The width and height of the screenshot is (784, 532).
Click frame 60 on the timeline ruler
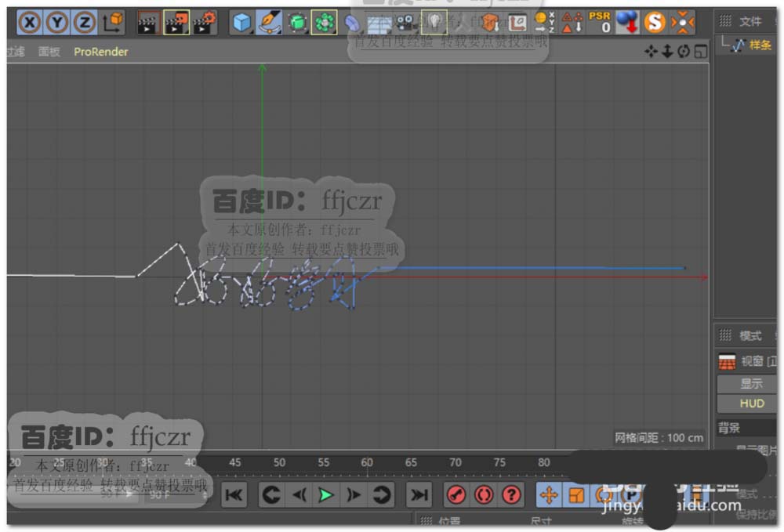(366, 463)
